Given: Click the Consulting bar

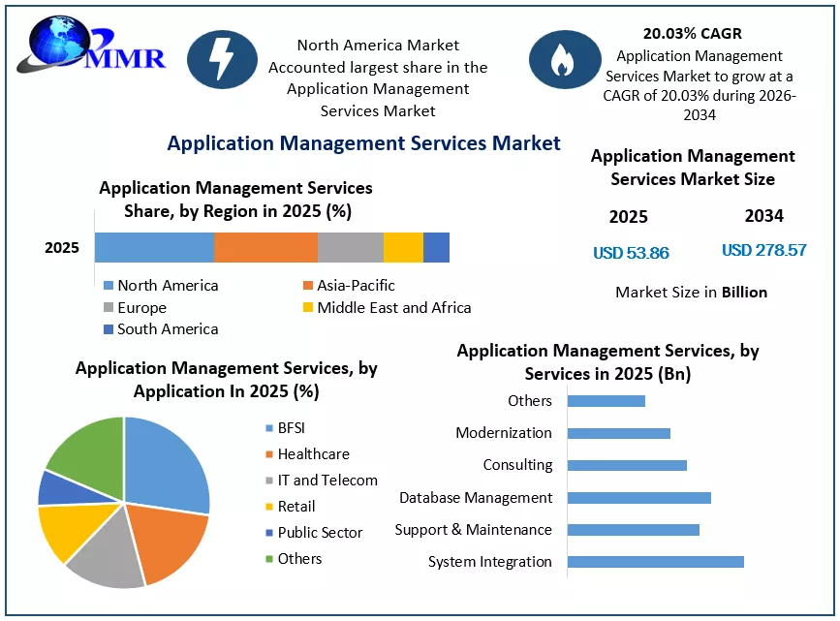Looking at the screenshot, I should (627, 465).
